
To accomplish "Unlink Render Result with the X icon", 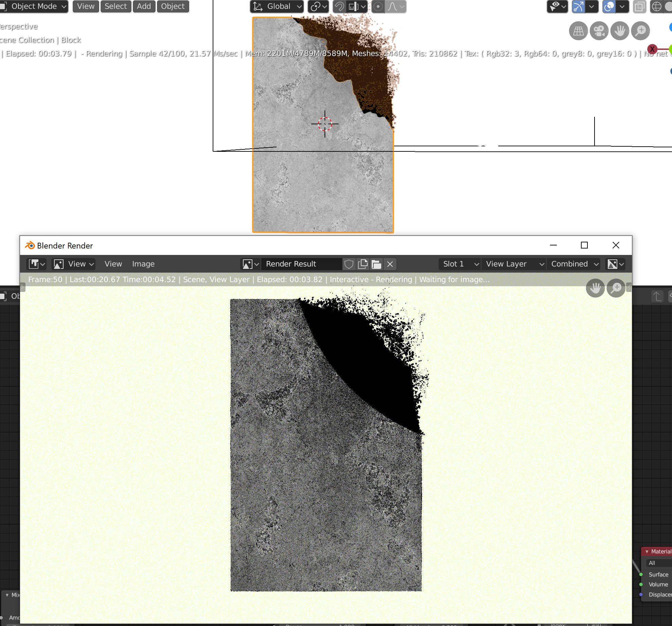I will pos(390,264).
